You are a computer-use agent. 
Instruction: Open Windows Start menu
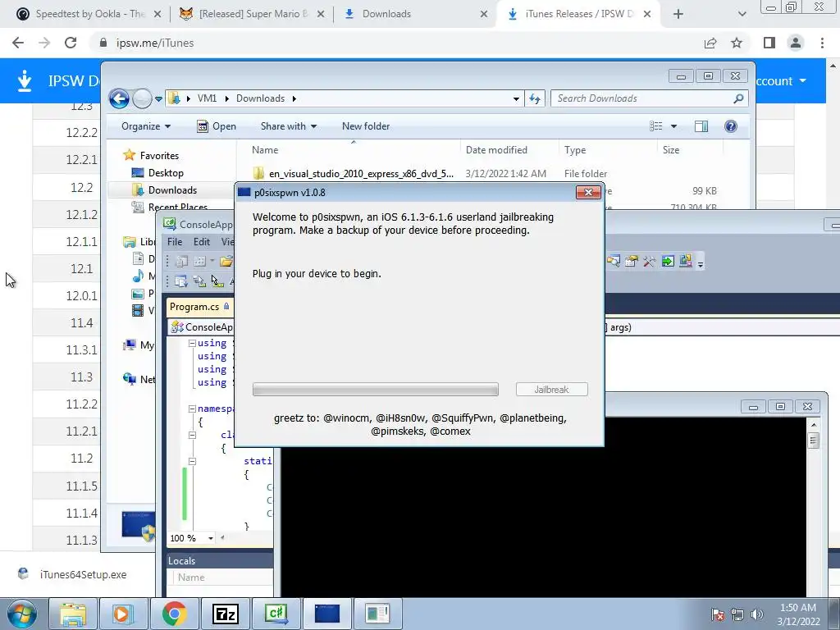point(21,614)
